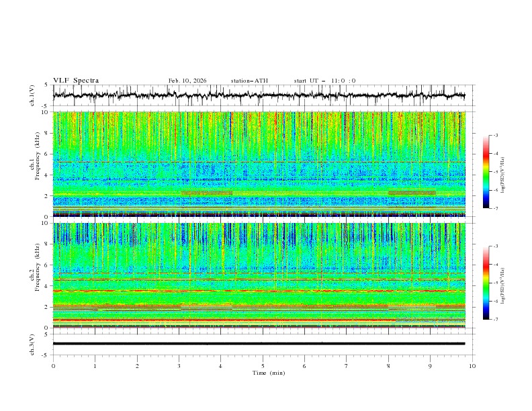
Task: Click the '-7' tick on ch.1 color bar
Action: tap(496, 208)
